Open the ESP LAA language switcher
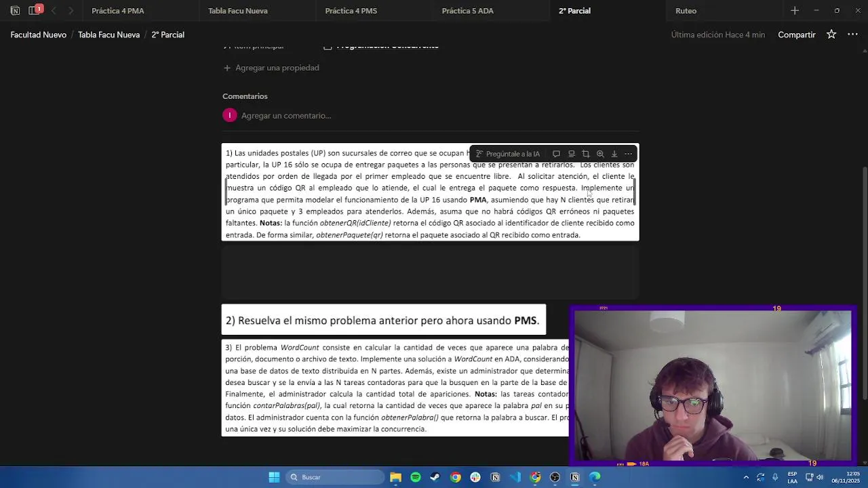This screenshot has width=868, height=488. pyautogui.click(x=792, y=477)
